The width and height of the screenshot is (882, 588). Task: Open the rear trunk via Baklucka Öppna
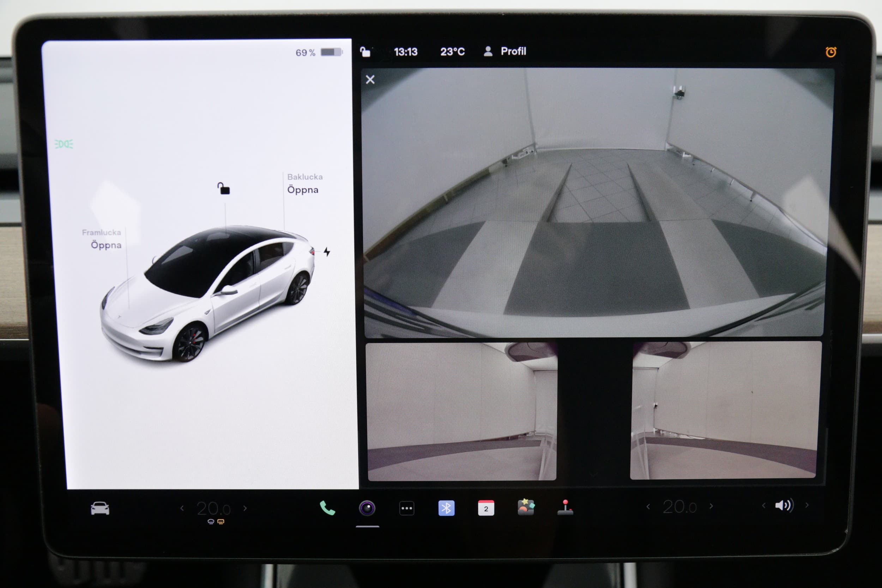pyautogui.click(x=305, y=183)
